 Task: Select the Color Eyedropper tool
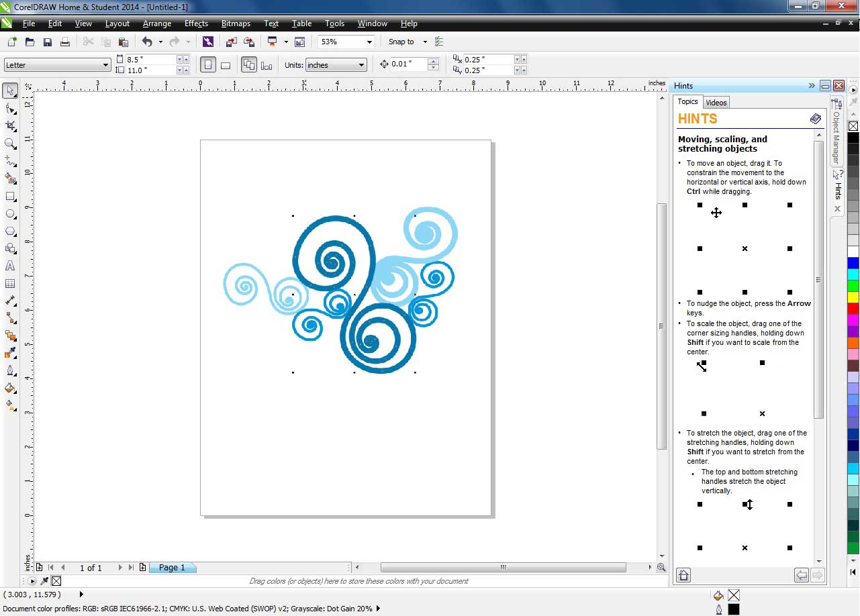click(x=10, y=353)
